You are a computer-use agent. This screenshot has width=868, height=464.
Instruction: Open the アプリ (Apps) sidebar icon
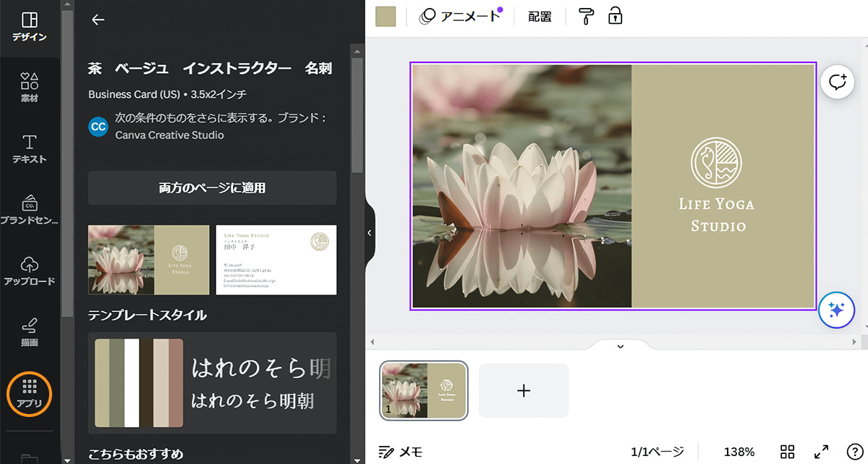tap(30, 393)
